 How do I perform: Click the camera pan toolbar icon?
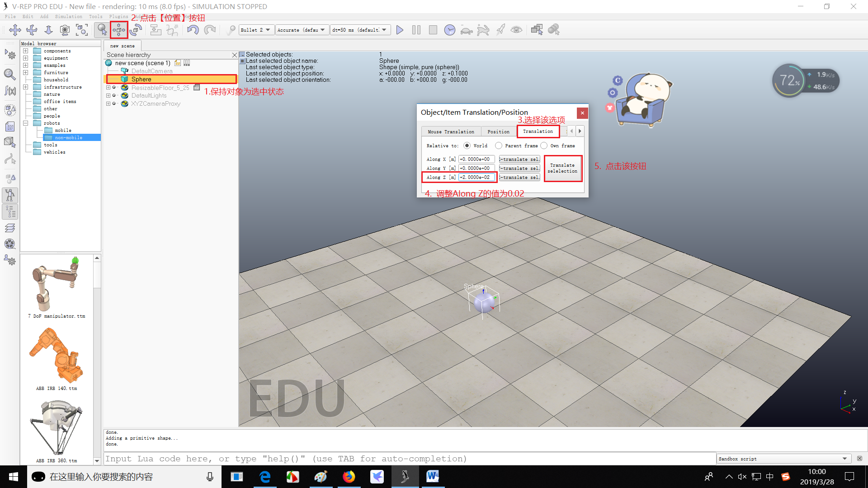tap(15, 30)
